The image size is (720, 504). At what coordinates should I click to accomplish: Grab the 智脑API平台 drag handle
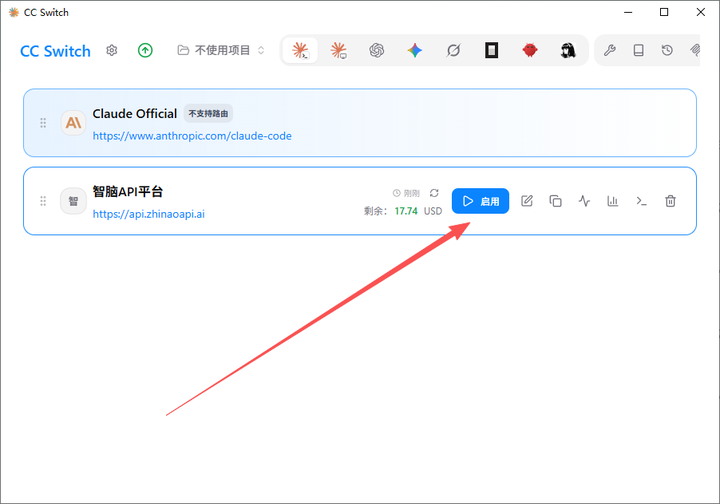click(43, 201)
